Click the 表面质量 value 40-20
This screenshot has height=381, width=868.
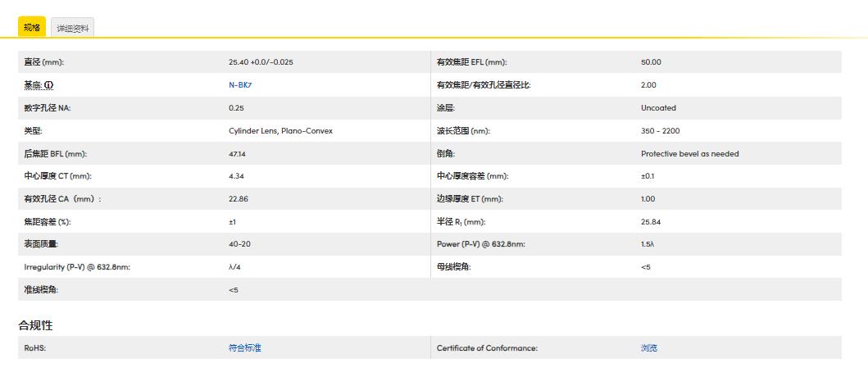[239, 244]
